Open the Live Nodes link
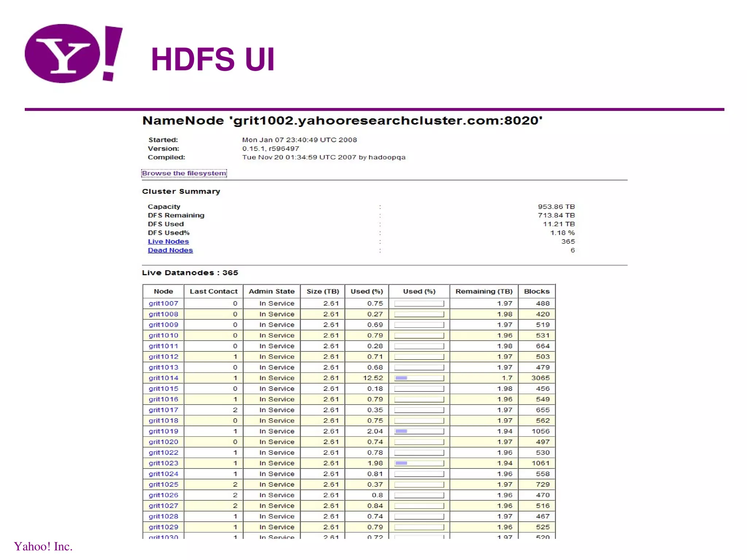Image resolution: width=747 pixels, height=560 pixels. click(168, 241)
